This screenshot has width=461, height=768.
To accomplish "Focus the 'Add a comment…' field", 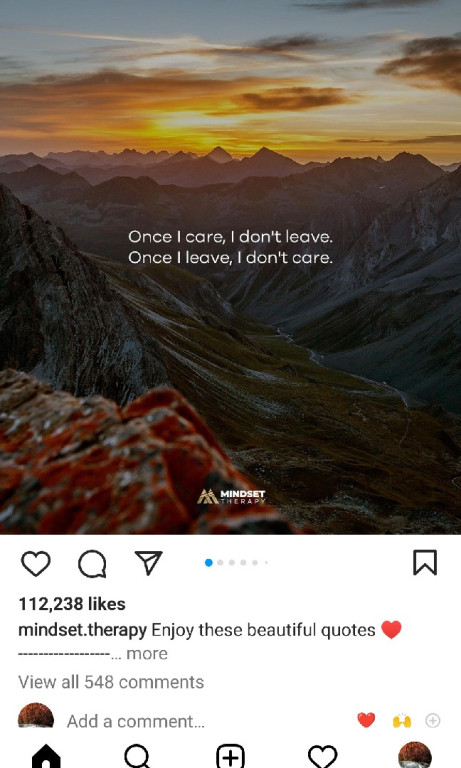I will coord(136,721).
